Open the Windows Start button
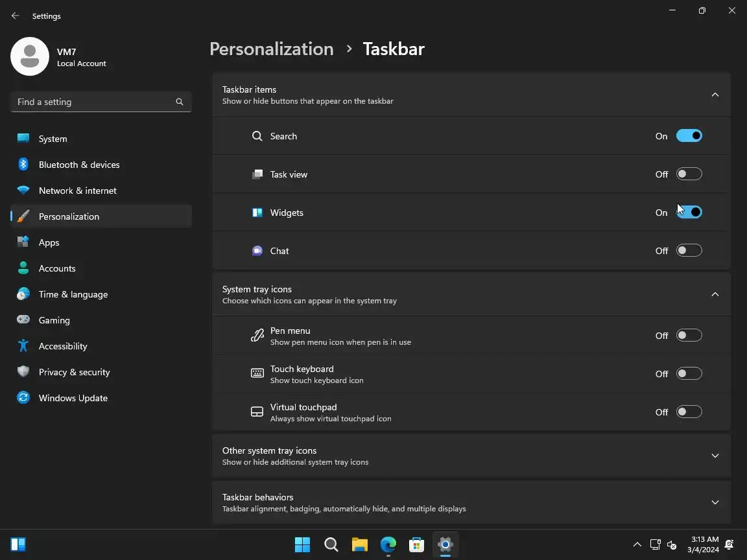 (303, 544)
